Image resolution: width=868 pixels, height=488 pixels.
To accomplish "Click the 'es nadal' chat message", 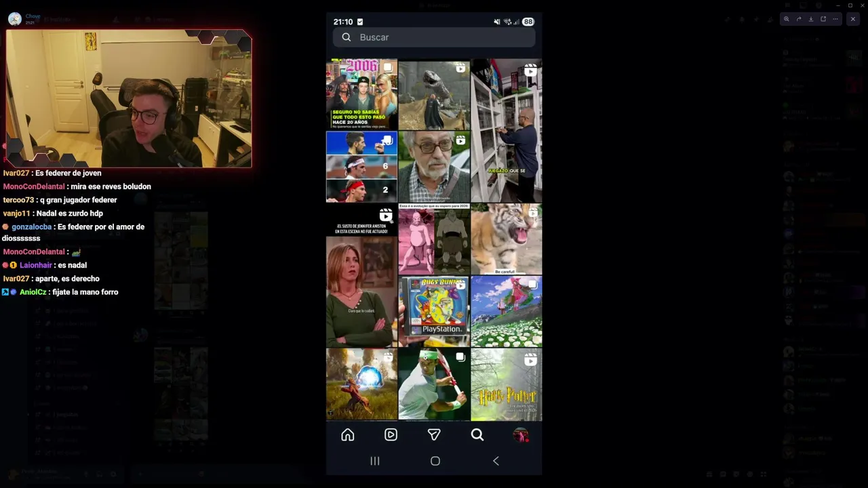I will point(72,265).
